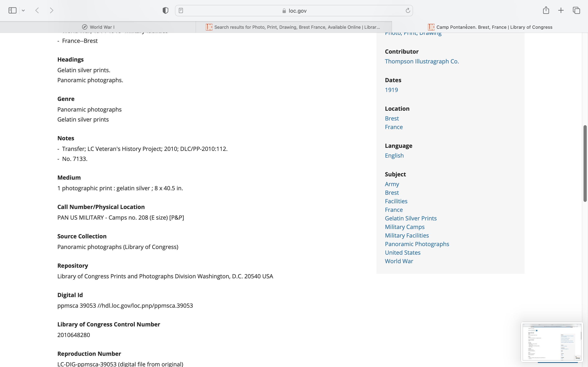Open the Thompson Illustragraph Co. contributor link
This screenshot has width=588, height=367.
click(422, 61)
